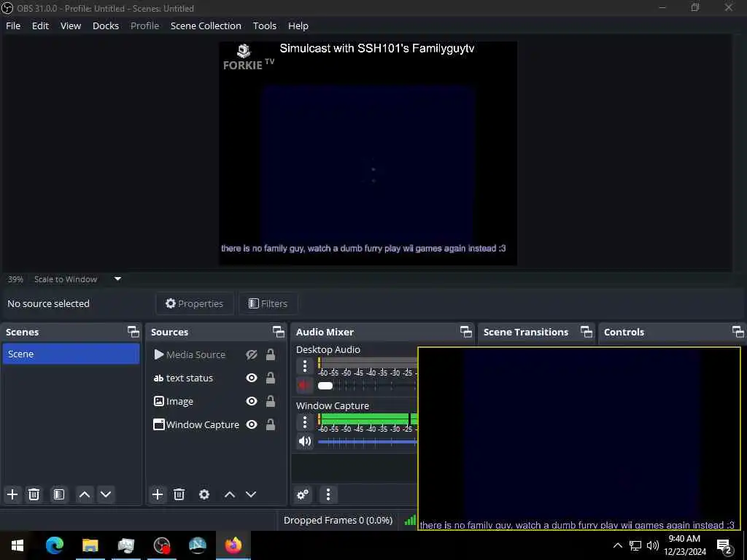Image resolution: width=747 pixels, height=560 pixels.
Task: Hide the Image source
Action: (x=252, y=402)
